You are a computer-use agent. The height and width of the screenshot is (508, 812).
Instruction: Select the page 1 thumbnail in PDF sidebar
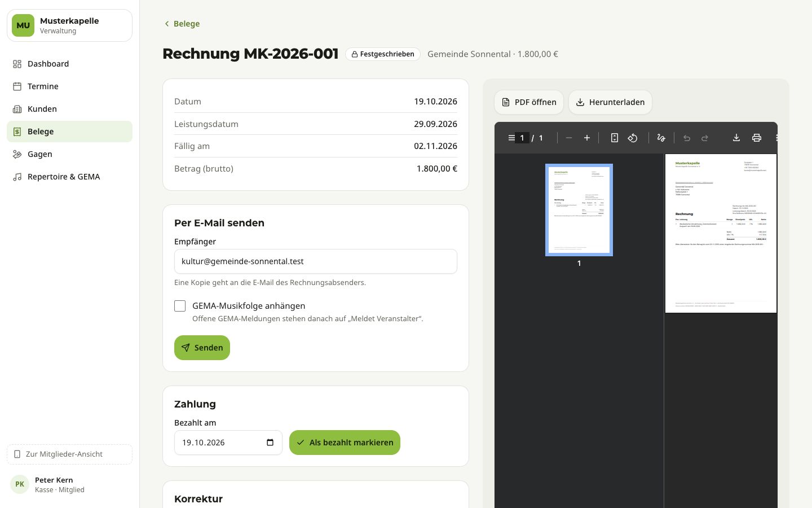coord(579,210)
